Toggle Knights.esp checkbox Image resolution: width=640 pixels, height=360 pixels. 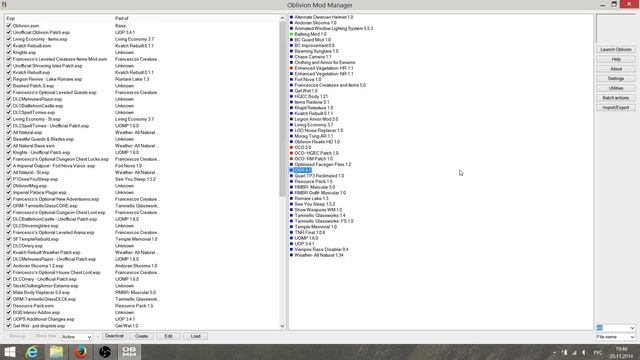(x=9, y=52)
